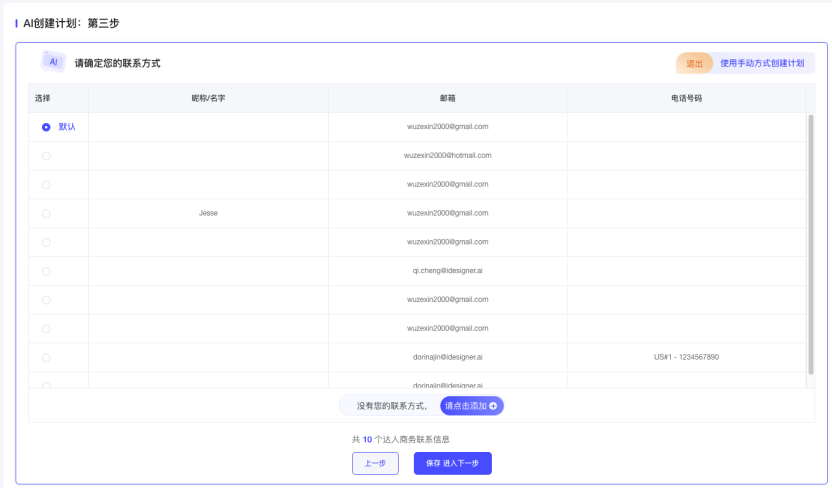This screenshot has height=488, width=832.
Task: Click the 邮箱 column header
Action: [x=447, y=98]
